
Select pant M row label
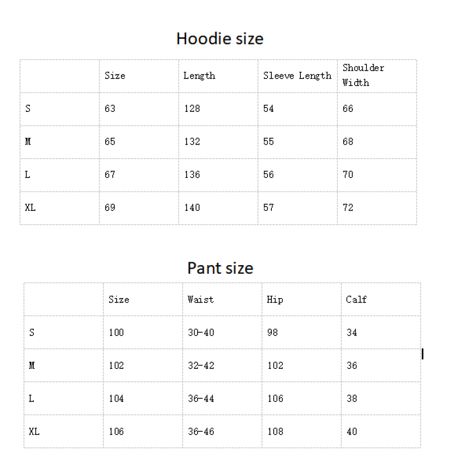click(x=63, y=366)
